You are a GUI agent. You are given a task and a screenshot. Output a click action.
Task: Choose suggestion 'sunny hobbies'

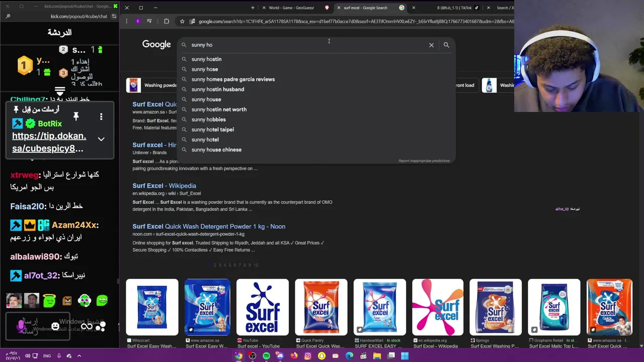click(x=316, y=120)
